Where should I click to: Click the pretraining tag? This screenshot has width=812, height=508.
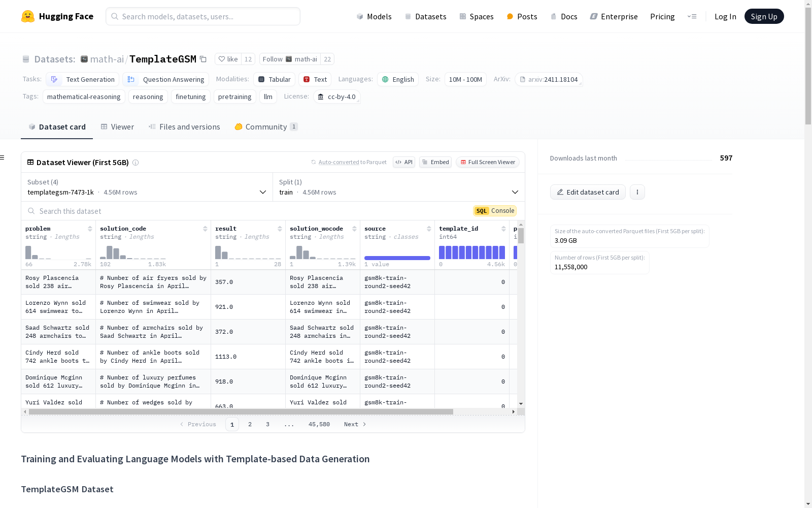pyautogui.click(x=234, y=97)
